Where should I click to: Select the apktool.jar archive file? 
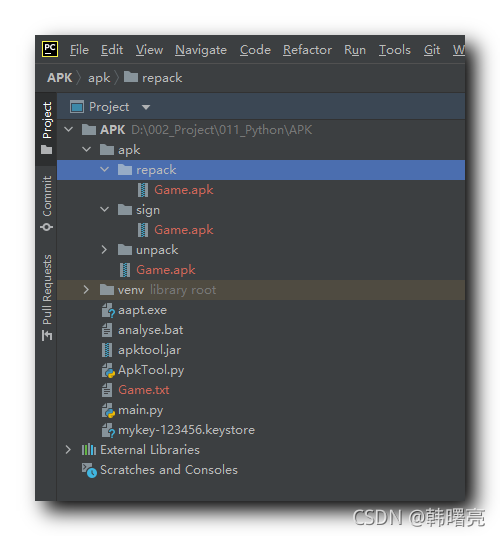point(149,350)
